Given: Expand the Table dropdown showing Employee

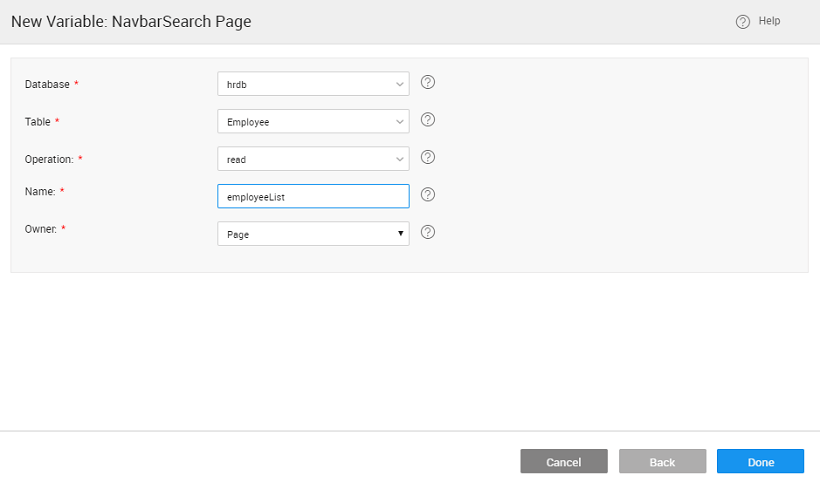Looking at the screenshot, I should (x=312, y=122).
